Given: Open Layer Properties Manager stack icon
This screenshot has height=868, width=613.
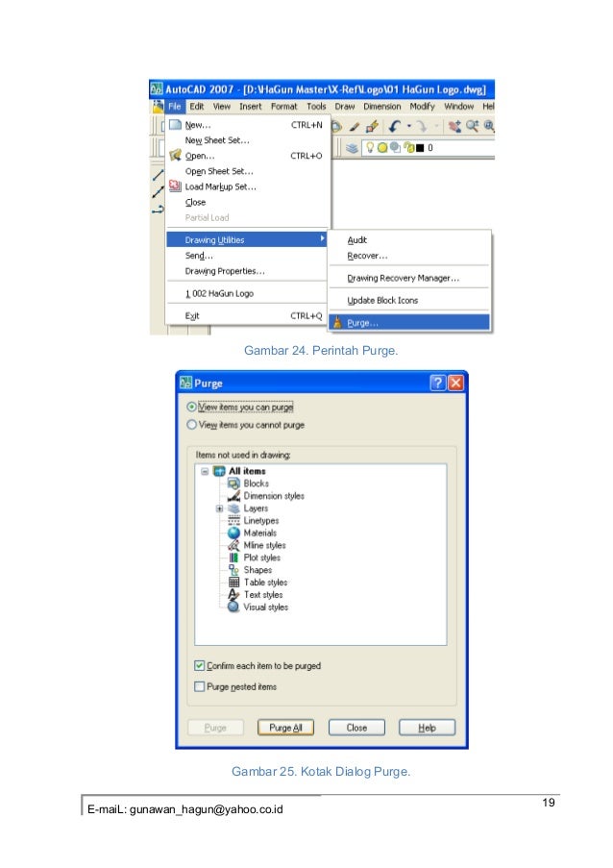Looking at the screenshot, I should click(352, 148).
